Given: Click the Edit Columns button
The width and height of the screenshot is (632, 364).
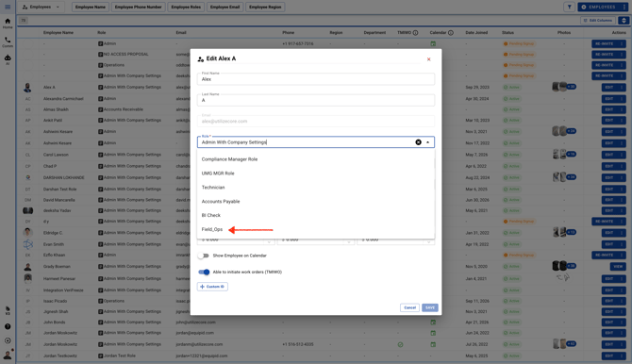Looking at the screenshot, I should (598, 20).
